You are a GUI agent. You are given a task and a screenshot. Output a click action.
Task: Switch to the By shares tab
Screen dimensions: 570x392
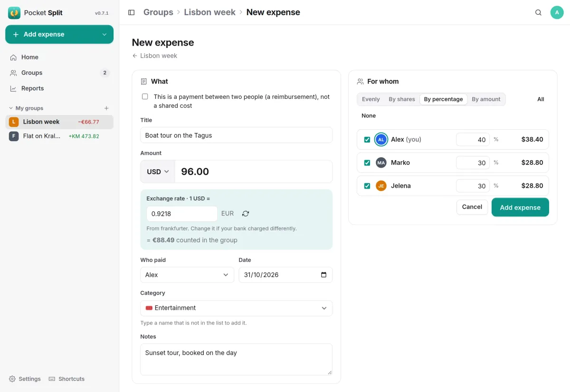tap(402, 99)
